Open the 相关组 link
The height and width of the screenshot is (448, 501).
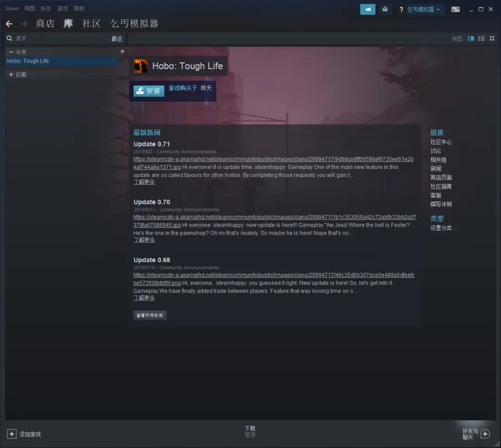coord(438,160)
